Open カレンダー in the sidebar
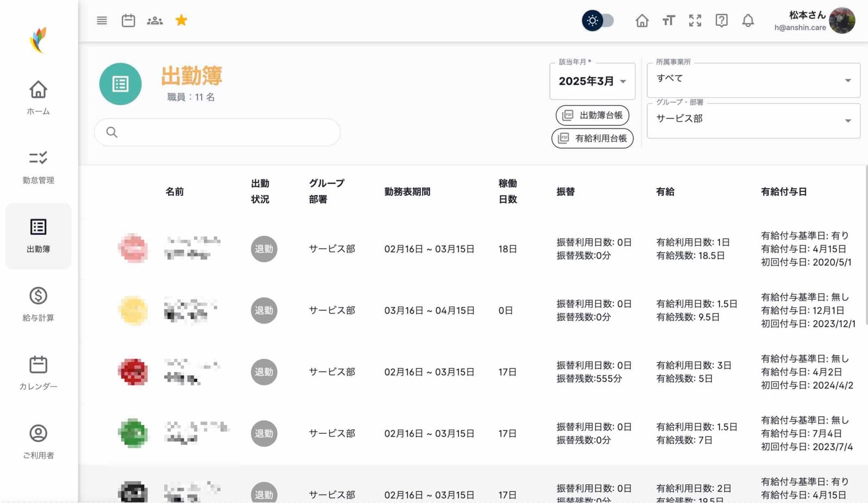868x503 pixels. click(x=39, y=373)
